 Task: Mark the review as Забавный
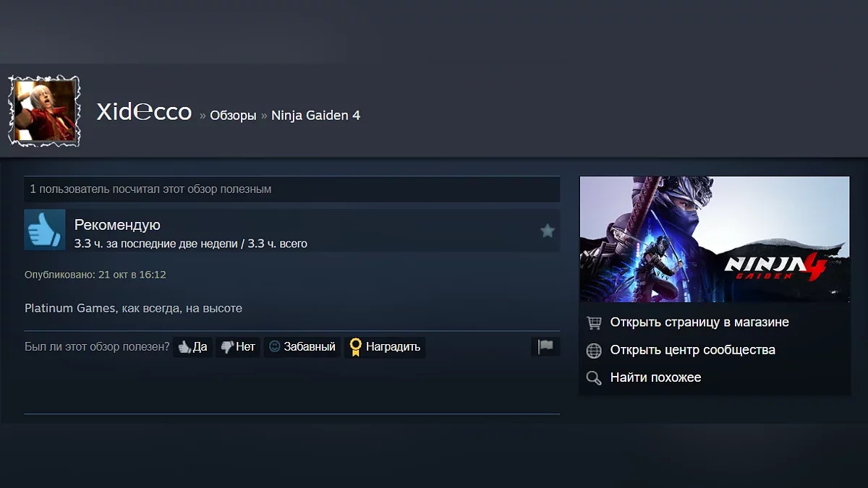click(x=302, y=347)
